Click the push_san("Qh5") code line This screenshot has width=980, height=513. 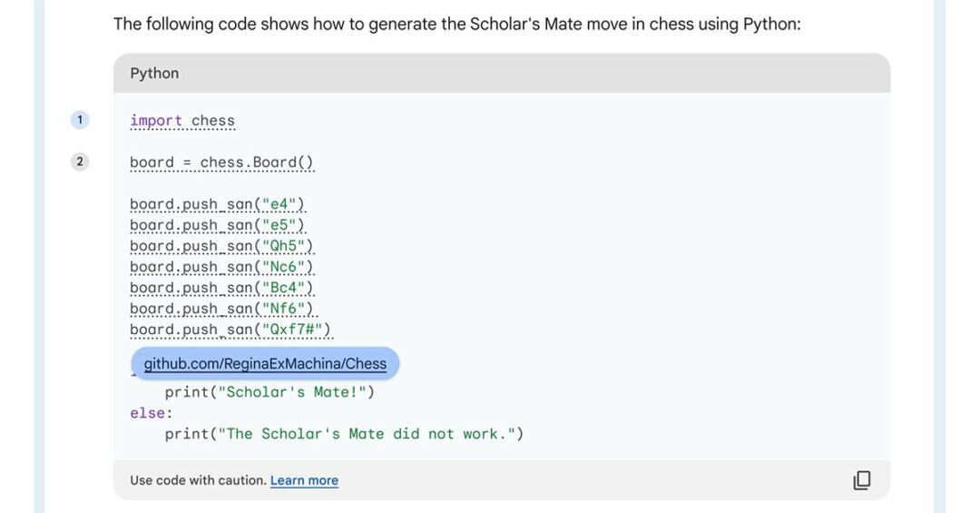221,246
